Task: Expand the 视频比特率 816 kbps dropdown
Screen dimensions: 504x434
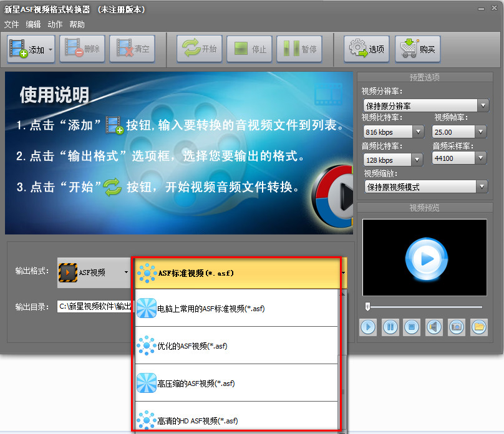Action: point(418,132)
